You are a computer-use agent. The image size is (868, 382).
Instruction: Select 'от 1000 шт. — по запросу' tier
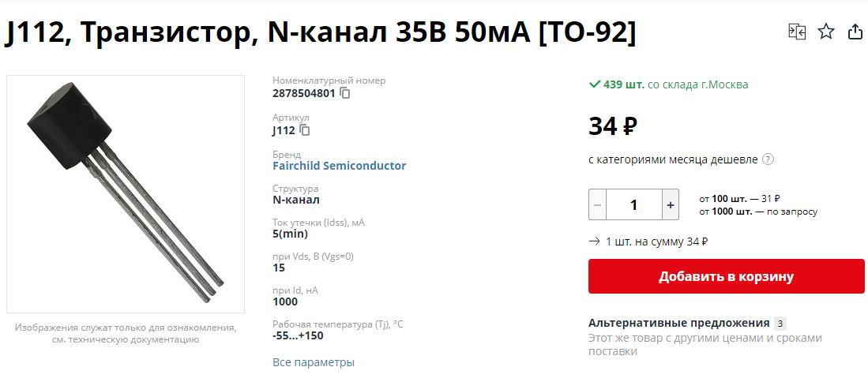pos(757,212)
